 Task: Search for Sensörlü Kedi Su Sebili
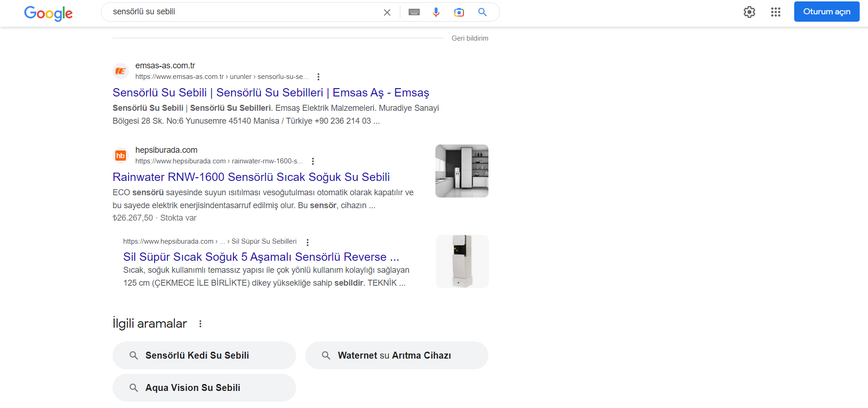coord(204,355)
